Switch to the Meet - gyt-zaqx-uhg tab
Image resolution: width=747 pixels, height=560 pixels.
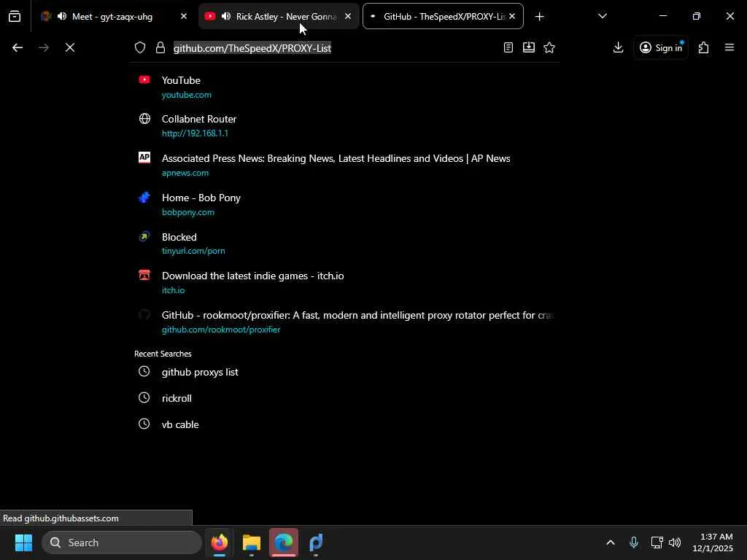[113, 17]
